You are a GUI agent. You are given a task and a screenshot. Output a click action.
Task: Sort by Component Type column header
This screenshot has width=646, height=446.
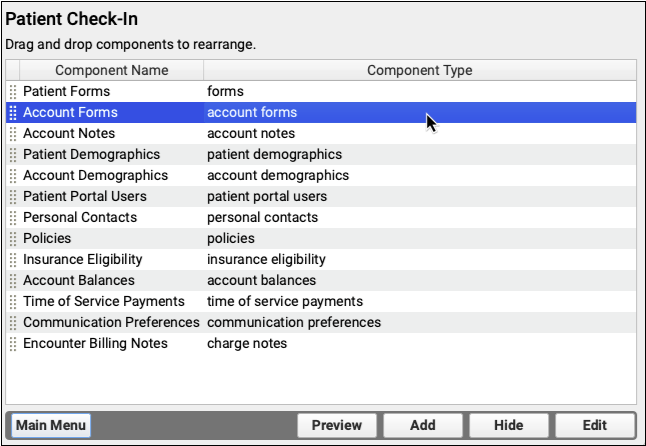point(419,71)
